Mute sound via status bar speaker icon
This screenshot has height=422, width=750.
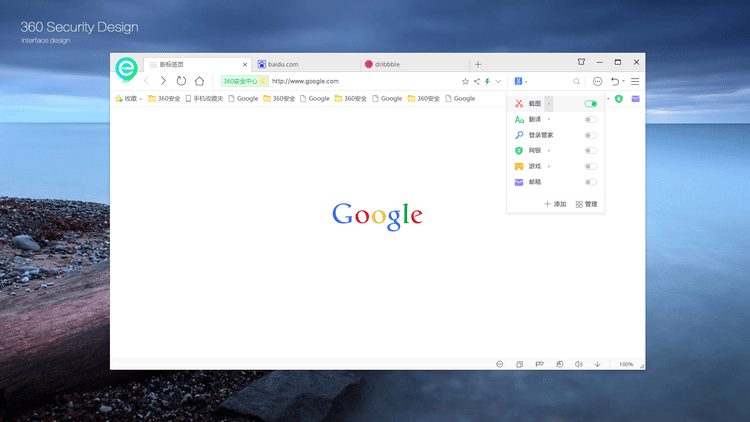coord(578,364)
